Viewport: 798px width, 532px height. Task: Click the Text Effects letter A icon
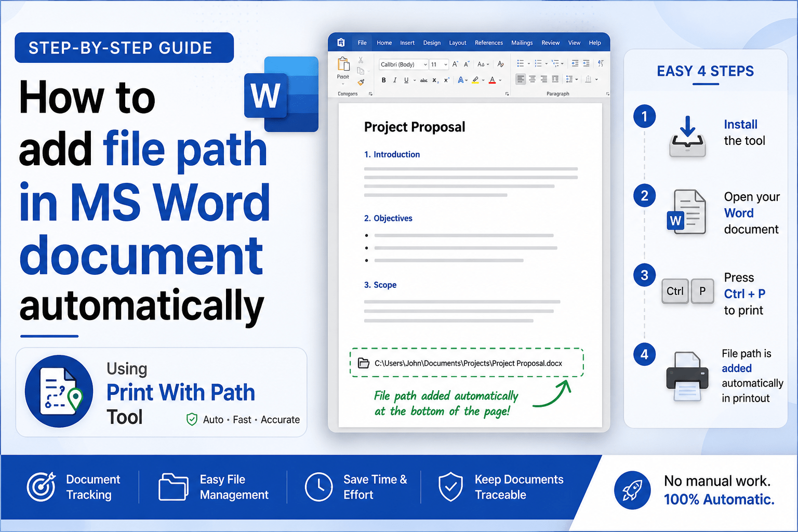click(461, 80)
